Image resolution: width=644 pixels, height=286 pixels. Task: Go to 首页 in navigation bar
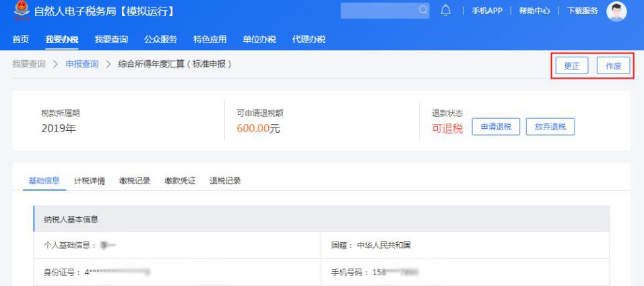(x=21, y=39)
